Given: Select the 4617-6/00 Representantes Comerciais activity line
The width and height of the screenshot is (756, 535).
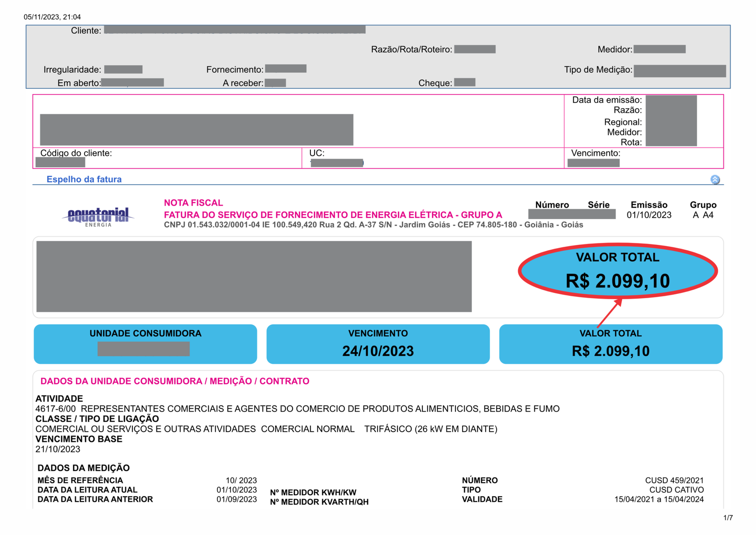Looking at the screenshot, I should click(x=297, y=409).
